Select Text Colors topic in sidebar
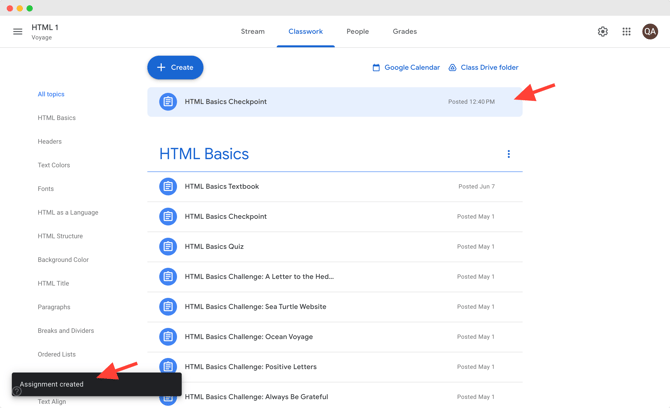The width and height of the screenshot is (670, 408). [x=54, y=165]
